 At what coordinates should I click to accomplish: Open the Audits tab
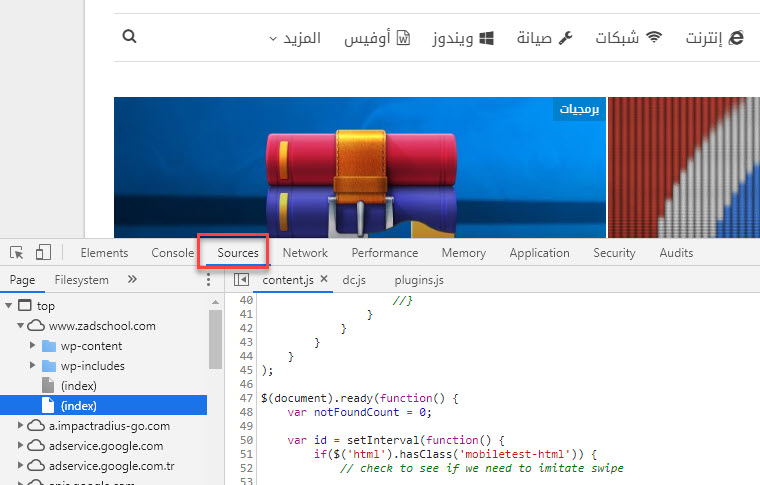676,252
